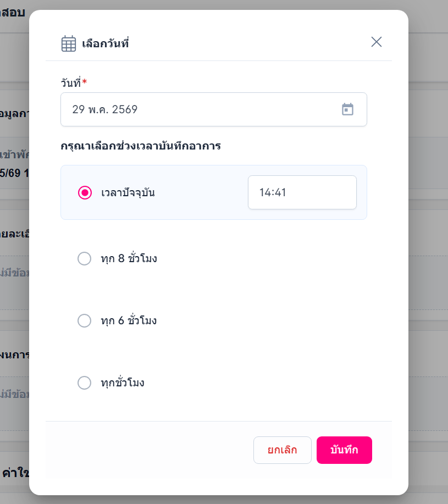Click the dimmed background text ค่าใ behind dialog
The image size is (448, 504).
[x=15, y=473]
